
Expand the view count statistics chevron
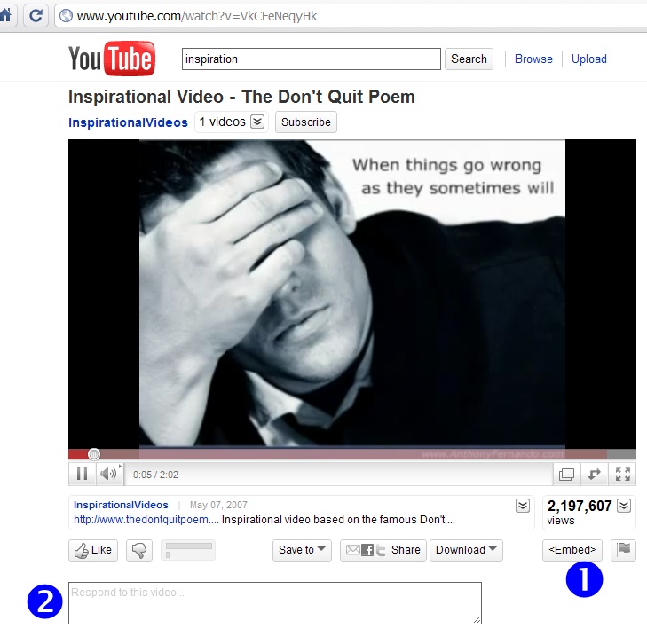[623, 505]
